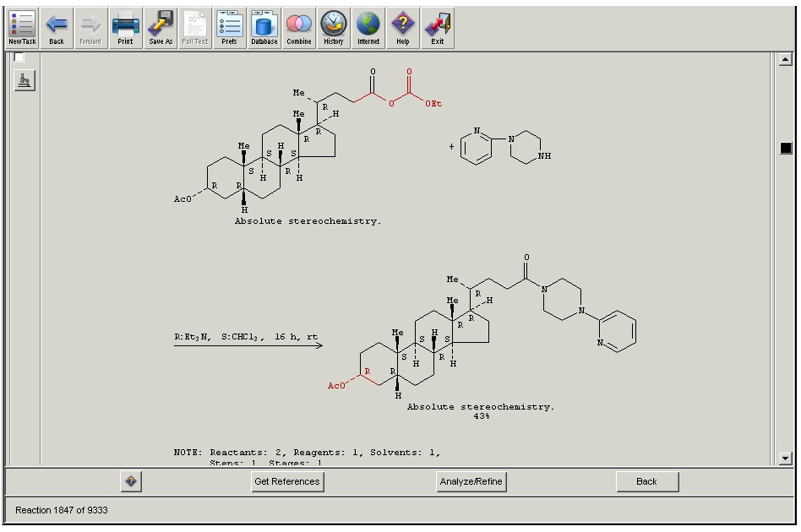Viewport: 801px width, 532px height.
Task: Open the Database toolbar icon
Action: tap(264, 28)
